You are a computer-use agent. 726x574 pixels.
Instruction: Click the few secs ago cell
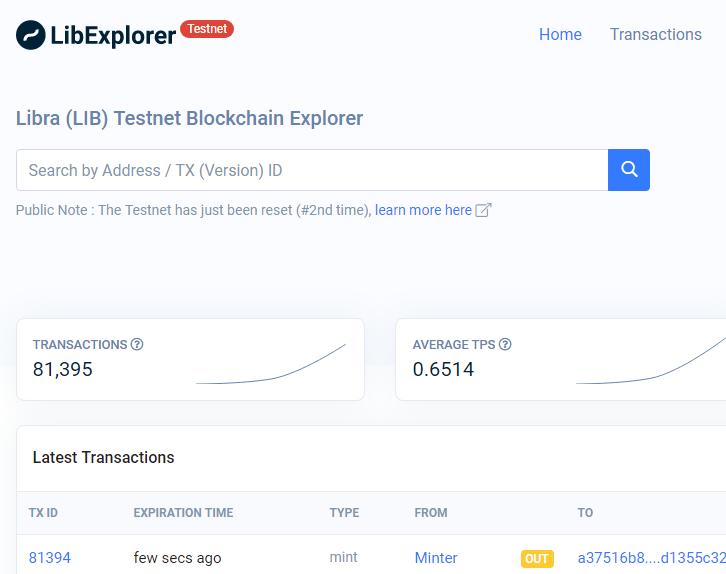177,558
